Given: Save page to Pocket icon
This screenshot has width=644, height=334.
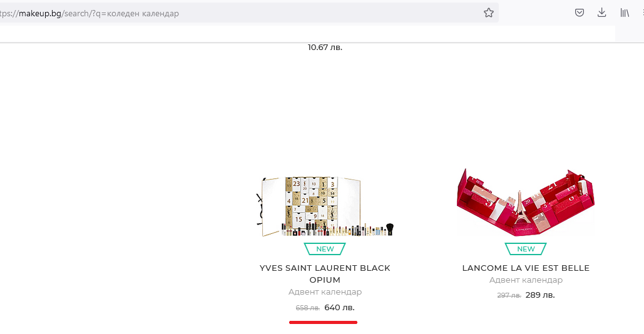Looking at the screenshot, I should 579,13.
